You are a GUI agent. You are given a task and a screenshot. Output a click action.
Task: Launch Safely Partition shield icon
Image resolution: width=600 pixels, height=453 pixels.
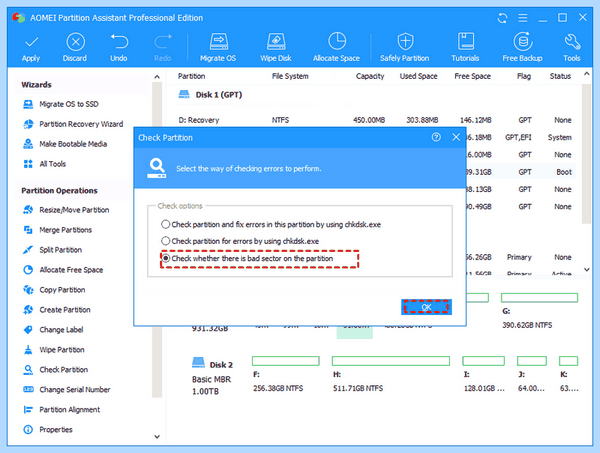pyautogui.click(x=405, y=41)
